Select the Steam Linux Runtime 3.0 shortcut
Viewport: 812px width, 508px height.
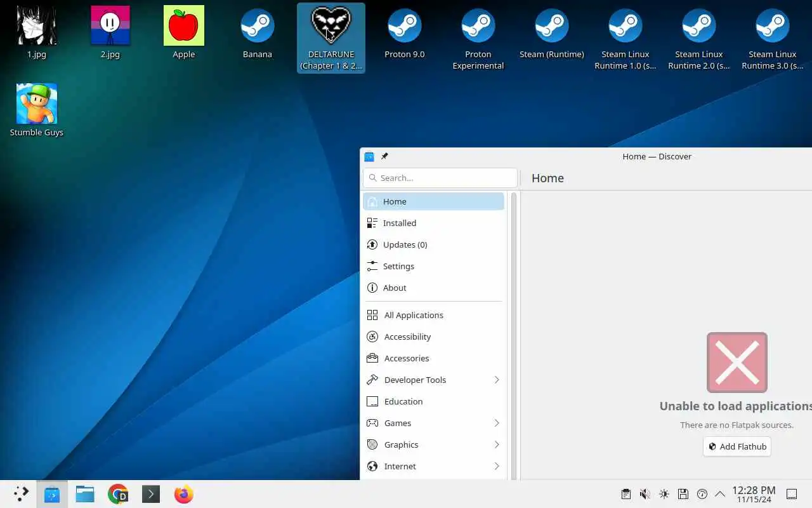point(773,38)
